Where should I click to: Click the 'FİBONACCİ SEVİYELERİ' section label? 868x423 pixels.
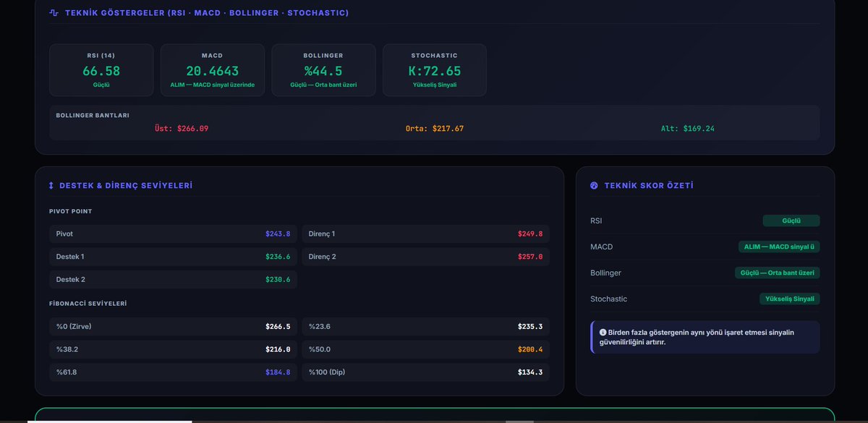tap(88, 304)
